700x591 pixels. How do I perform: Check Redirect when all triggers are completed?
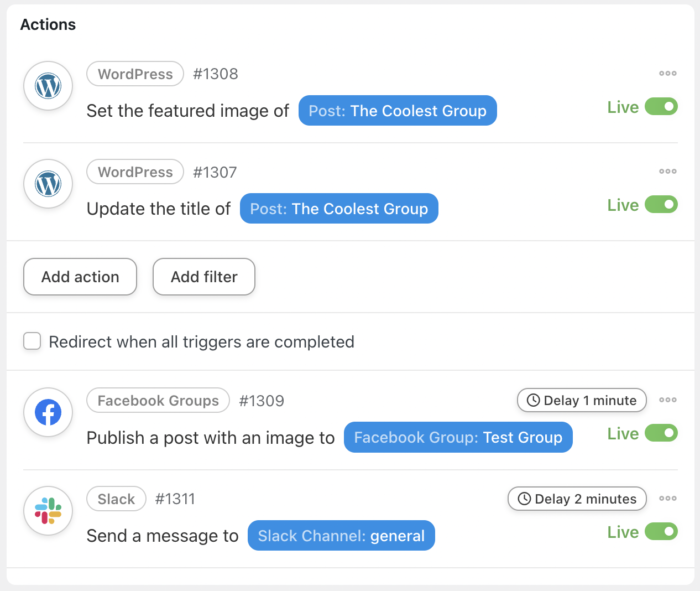[32, 341]
